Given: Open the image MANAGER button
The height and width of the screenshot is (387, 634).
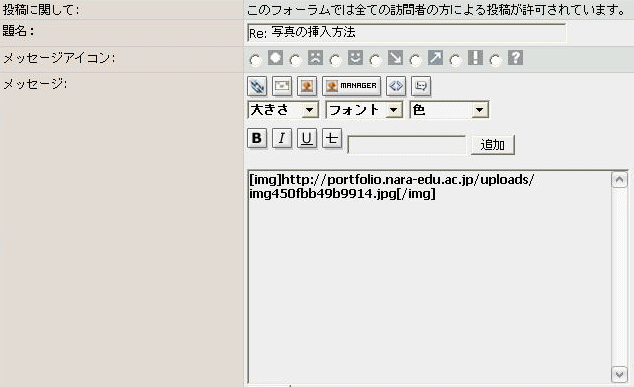Looking at the screenshot, I should click(351, 86).
